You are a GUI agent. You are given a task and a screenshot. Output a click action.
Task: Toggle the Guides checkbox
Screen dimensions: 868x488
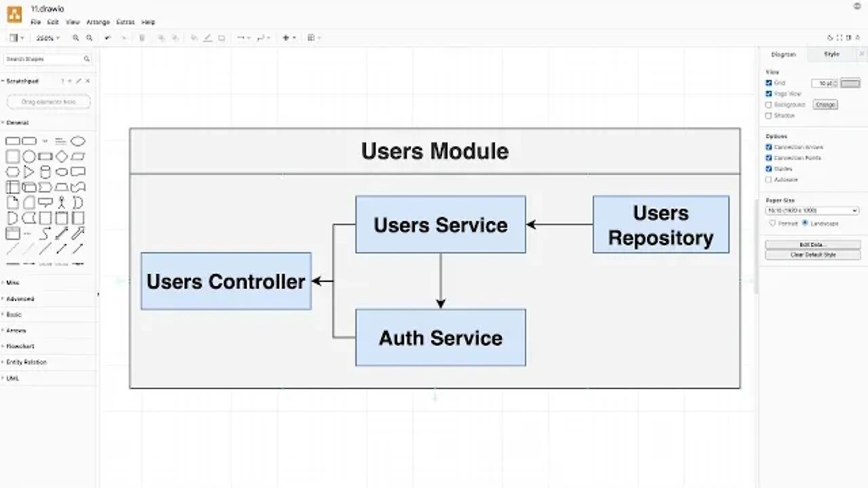(769, 169)
